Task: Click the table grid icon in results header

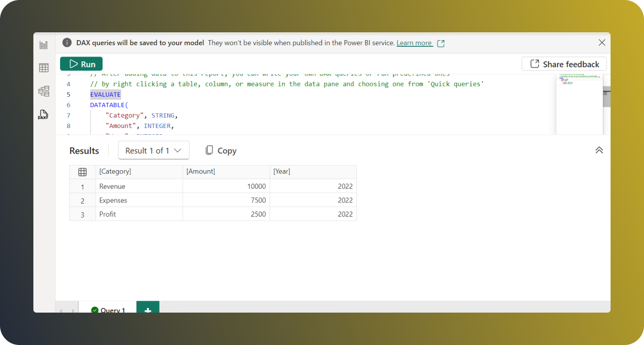Action: (x=82, y=171)
